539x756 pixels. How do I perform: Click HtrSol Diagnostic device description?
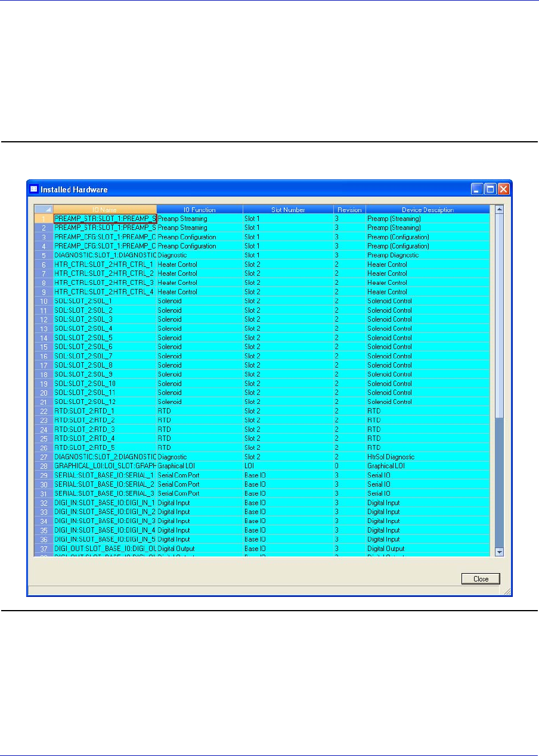(428, 457)
